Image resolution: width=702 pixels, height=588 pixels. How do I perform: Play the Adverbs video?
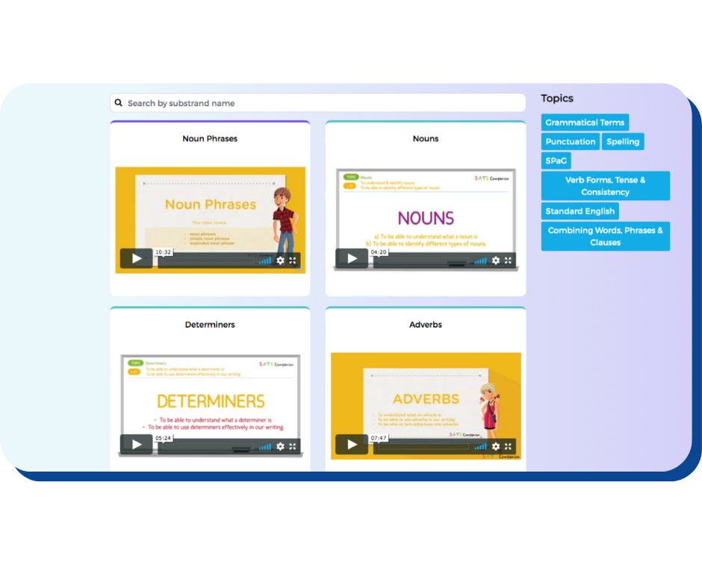(x=352, y=445)
